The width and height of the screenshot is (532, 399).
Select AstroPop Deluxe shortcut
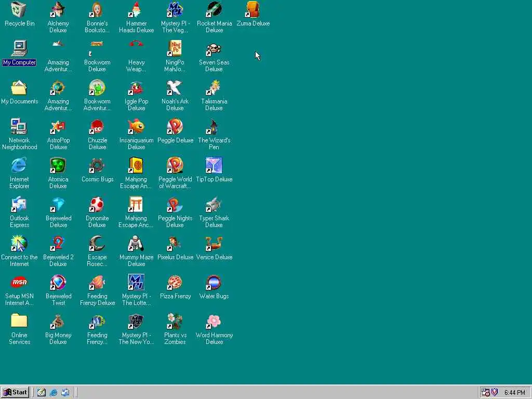(58, 127)
